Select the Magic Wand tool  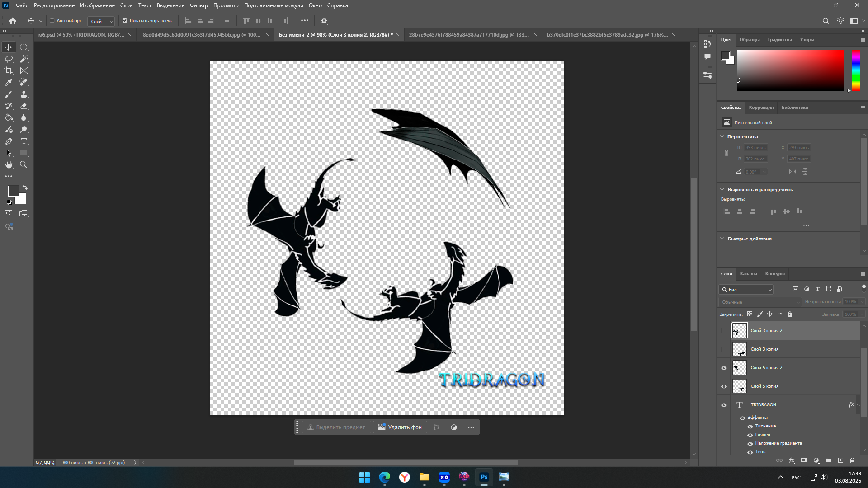point(24,59)
